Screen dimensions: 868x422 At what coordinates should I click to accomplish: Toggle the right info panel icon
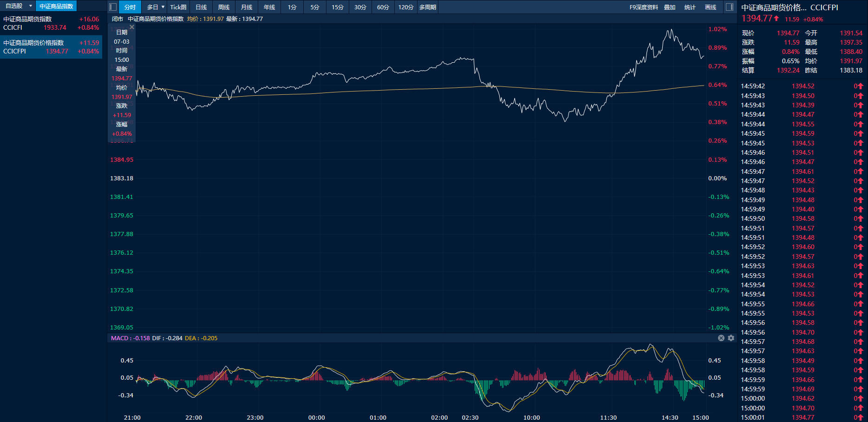pos(730,7)
